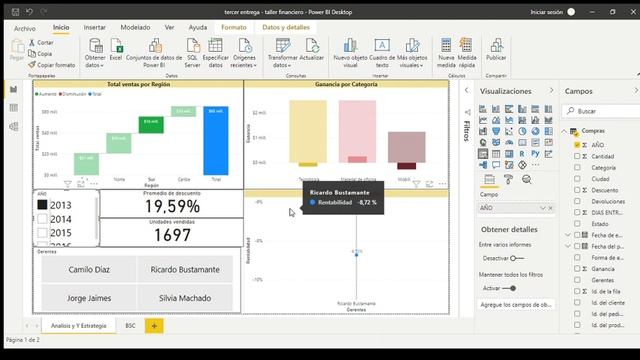640x360 pixels.
Task: Add a Cuadro de texto
Action: [382, 53]
